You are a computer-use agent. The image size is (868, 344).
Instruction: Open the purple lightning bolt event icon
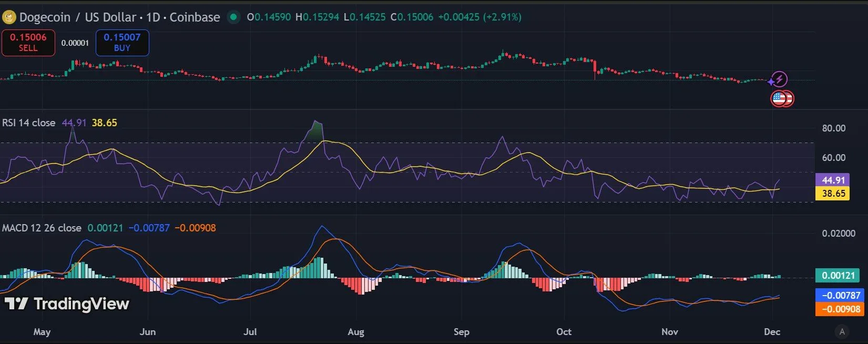pos(780,79)
